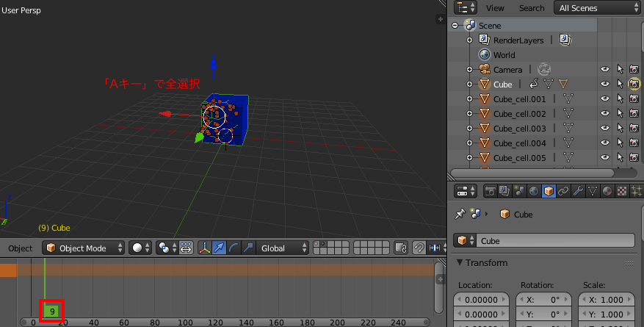The height and width of the screenshot is (327, 644).
Task: Click the render layers icon beside RenderLayers
Action: [x=565, y=40]
